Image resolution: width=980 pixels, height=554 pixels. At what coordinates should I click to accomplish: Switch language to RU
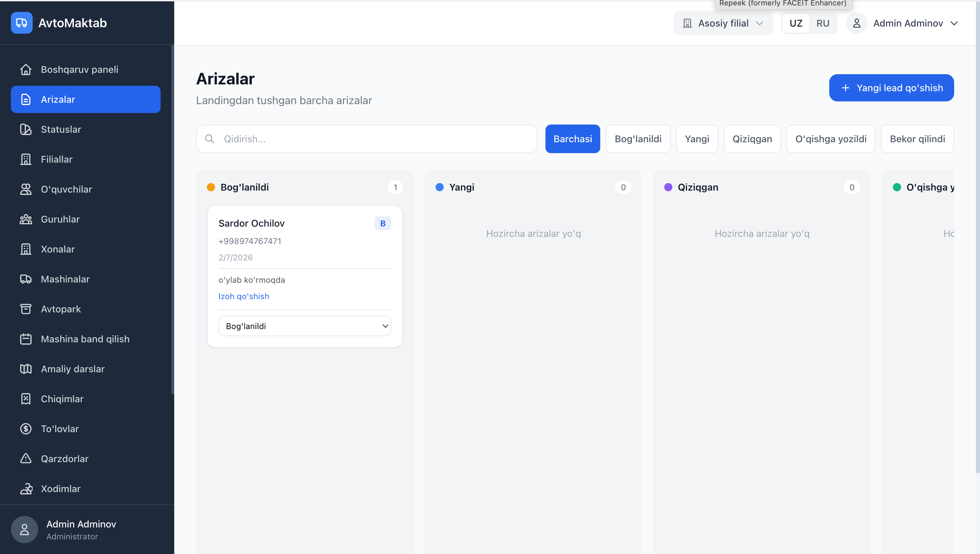pos(822,23)
